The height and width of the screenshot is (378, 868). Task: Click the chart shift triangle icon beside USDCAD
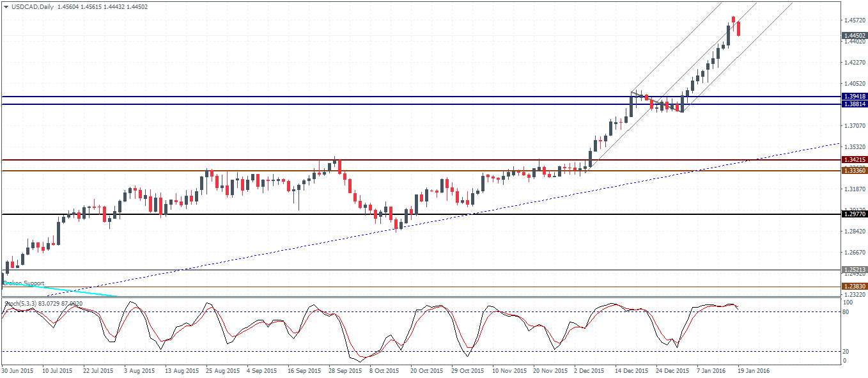coord(5,6)
